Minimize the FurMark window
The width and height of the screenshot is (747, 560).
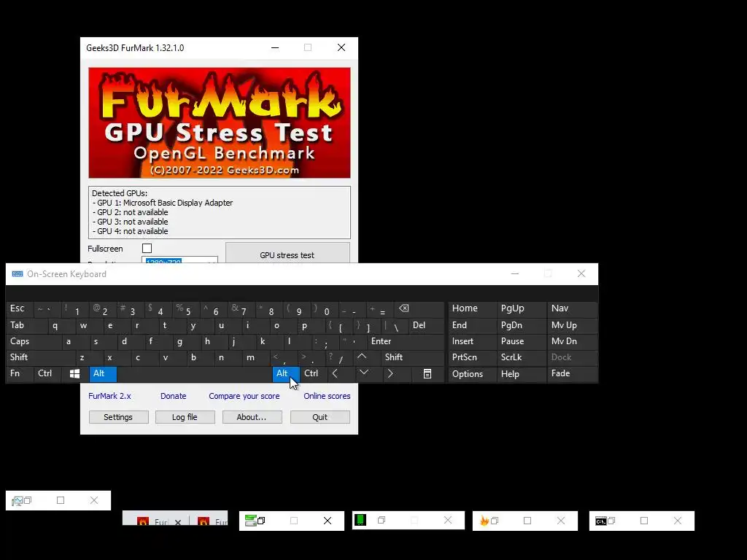(275, 47)
